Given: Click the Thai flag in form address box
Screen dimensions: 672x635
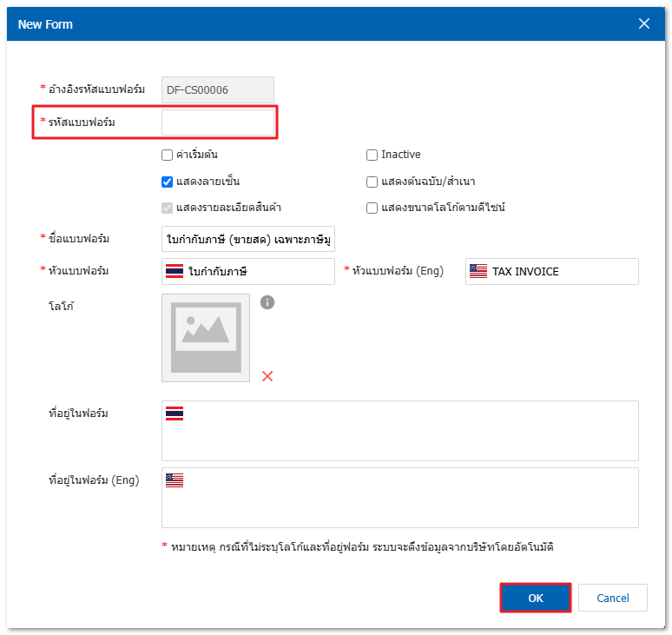Looking at the screenshot, I should point(174,413).
